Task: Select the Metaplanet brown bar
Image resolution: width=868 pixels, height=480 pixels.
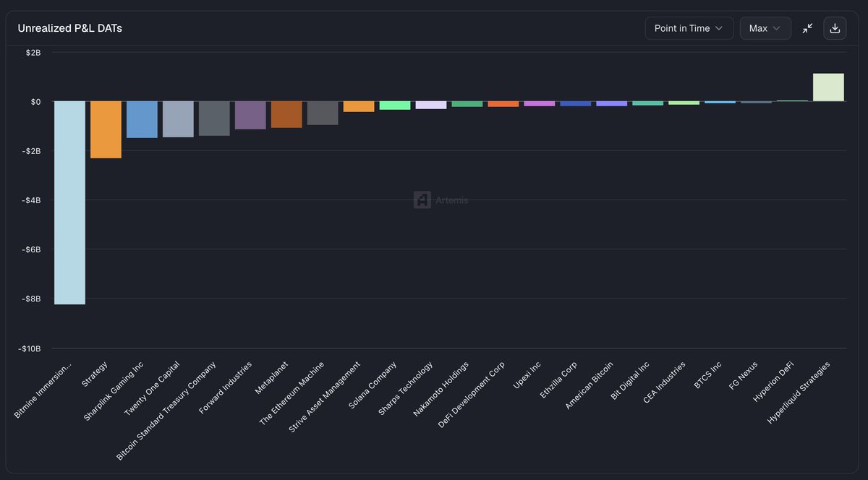Action: coord(286,115)
